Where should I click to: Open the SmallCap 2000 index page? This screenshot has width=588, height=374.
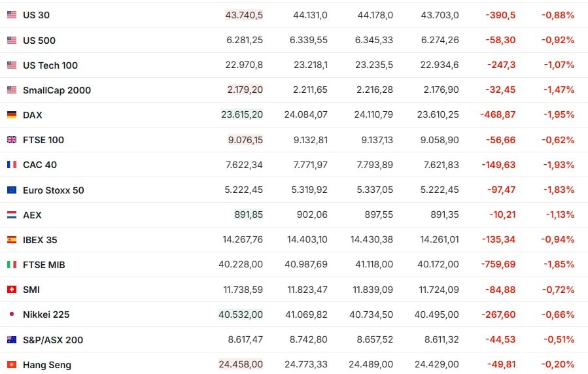(x=57, y=90)
